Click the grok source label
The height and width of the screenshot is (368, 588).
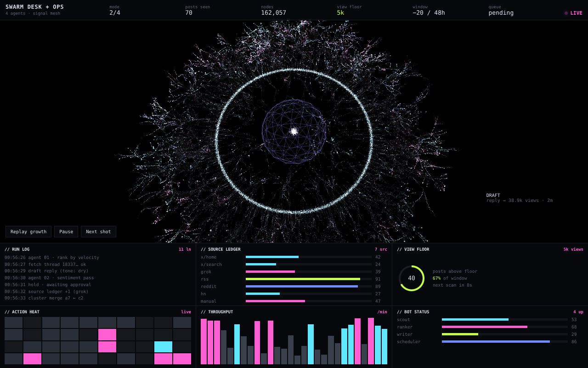point(206,272)
